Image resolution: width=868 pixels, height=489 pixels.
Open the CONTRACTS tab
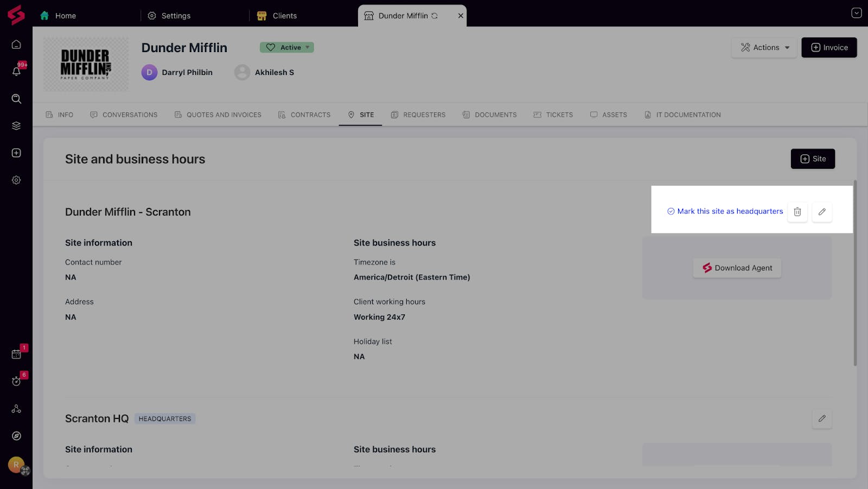coord(304,115)
